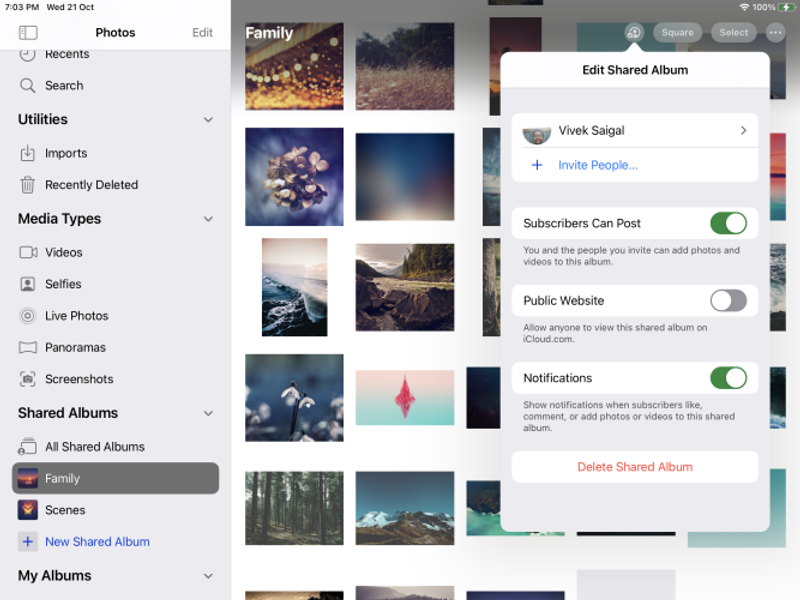Click the Search magnifier icon in sidebar
Screen dimensions: 800x600
(28, 86)
